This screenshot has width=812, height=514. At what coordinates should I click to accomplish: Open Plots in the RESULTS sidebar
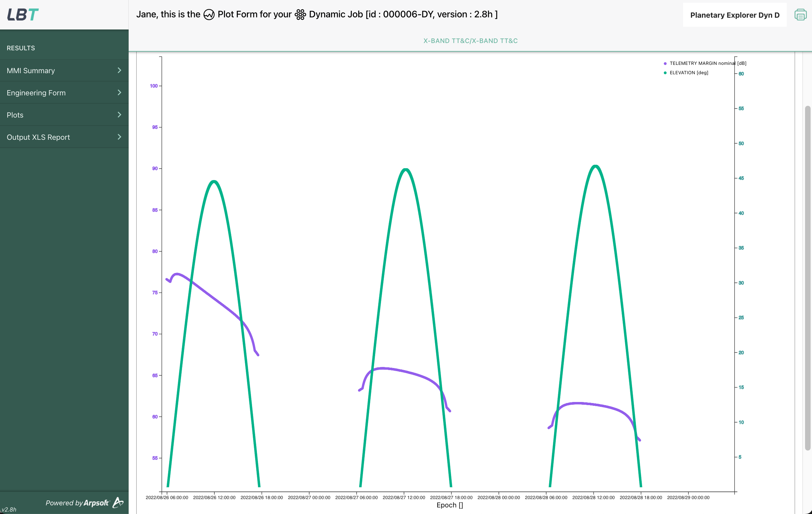click(15, 114)
